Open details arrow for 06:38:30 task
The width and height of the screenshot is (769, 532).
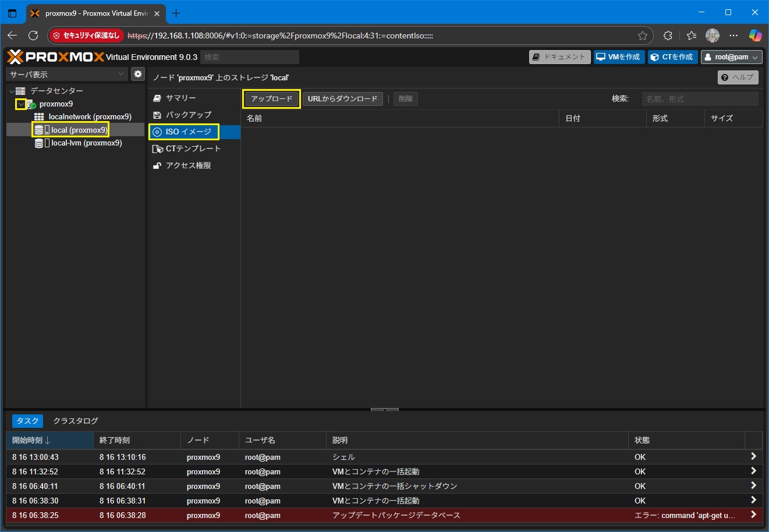[753, 500]
